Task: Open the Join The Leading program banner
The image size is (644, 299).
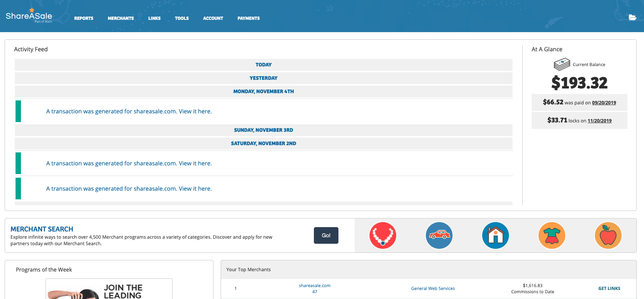Action: 109,289
